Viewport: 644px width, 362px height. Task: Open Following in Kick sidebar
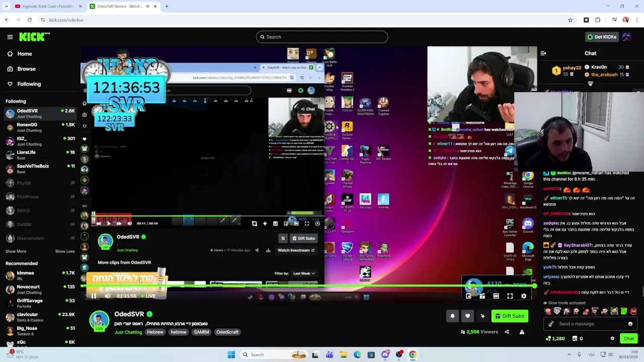click(x=24, y=84)
